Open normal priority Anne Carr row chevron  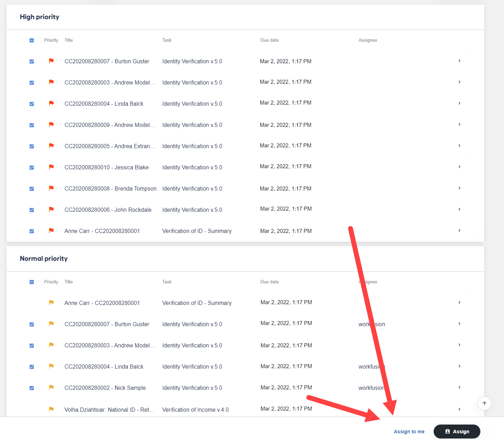[x=459, y=303]
